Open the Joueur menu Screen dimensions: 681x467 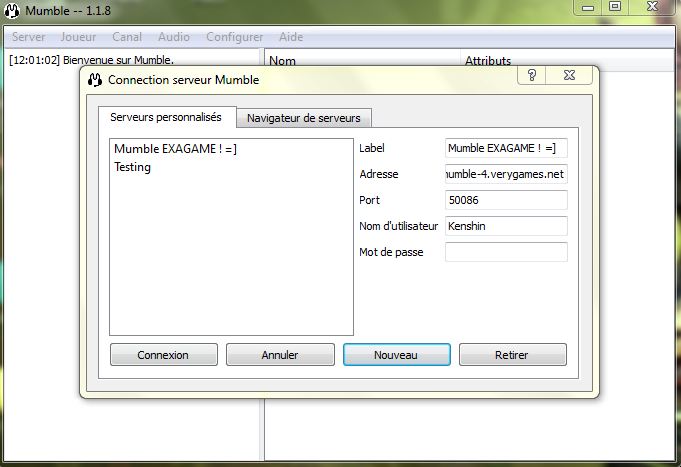(78, 37)
